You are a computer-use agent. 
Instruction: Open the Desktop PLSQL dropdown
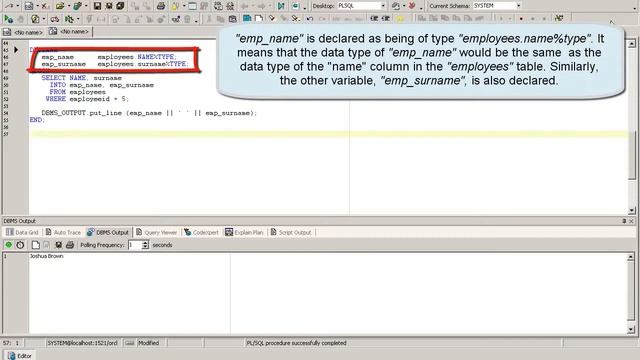382,6
